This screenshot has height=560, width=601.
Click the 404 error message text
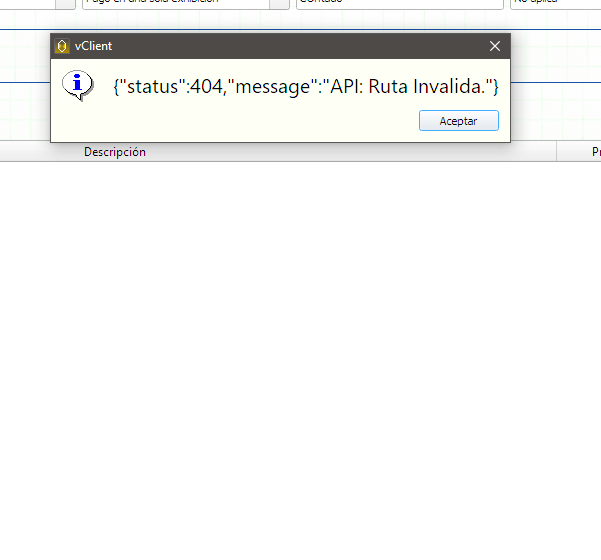[306, 87]
